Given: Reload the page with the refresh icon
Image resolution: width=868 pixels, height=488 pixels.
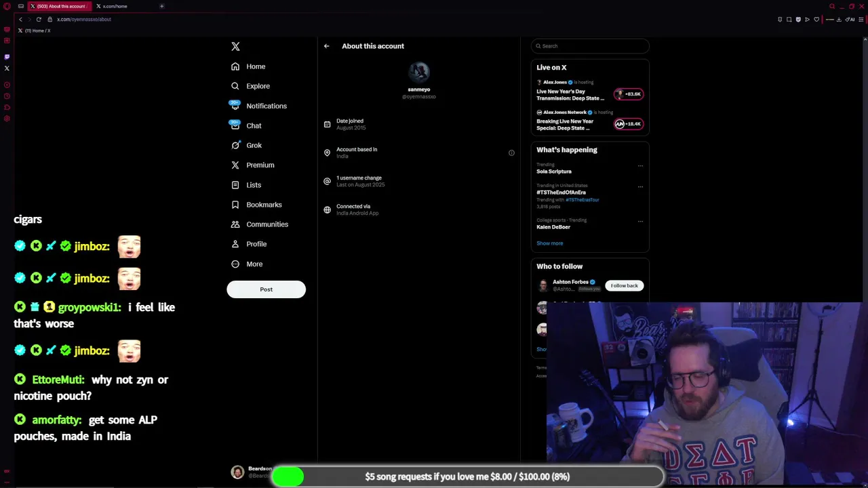Looking at the screenshot, I should [x=39, y=19].
